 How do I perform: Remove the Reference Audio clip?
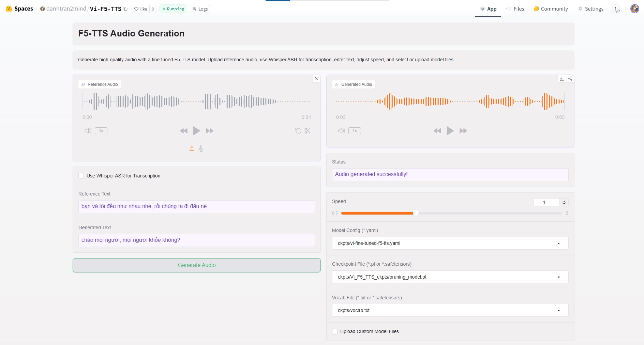[317, 79]
